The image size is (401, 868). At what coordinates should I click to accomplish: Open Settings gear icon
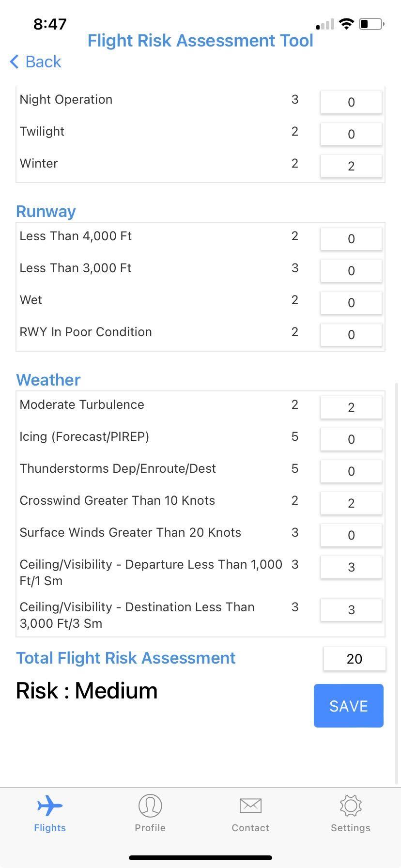pyautogui.click(x=351, y=806)
